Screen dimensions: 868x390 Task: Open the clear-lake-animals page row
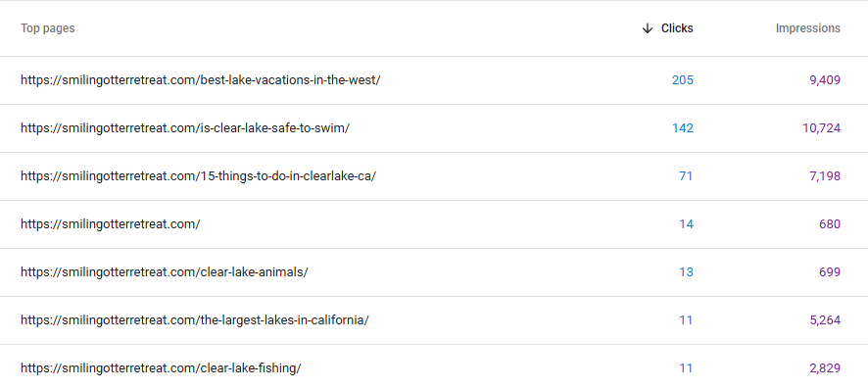pyautogui.click(x=434, y=272)
